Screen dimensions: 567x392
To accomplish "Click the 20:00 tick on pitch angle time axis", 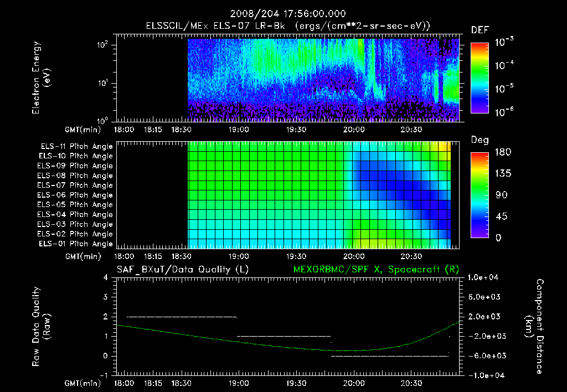I will coord(354,257).
